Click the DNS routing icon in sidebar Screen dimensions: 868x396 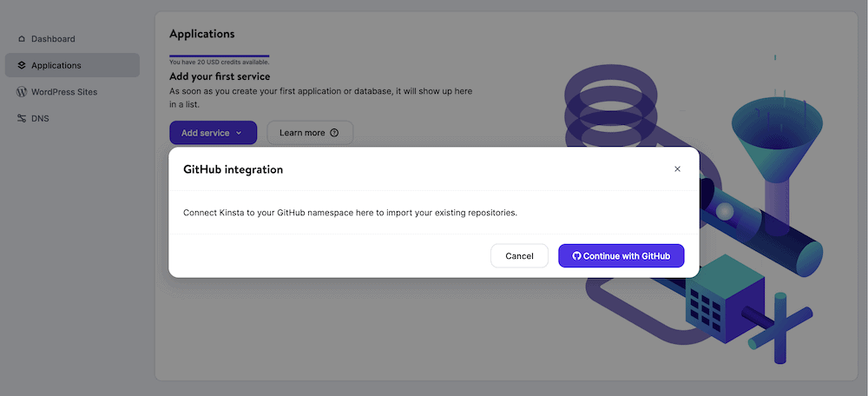tap(22, 118)
